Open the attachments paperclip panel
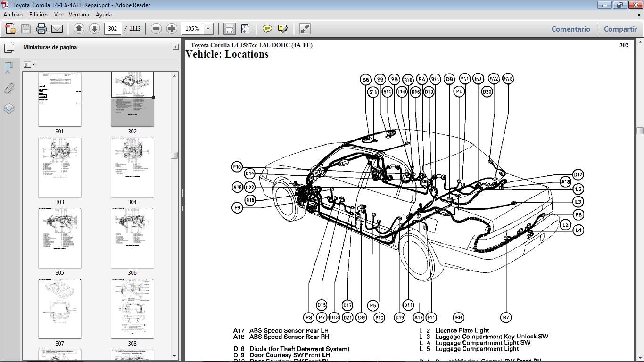The width and height of the screenshot is (644, 362). point(9,88)
